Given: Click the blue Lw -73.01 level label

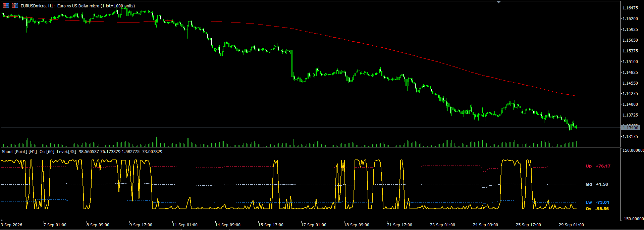Looking at the screenshot, I should coord(597,202).
